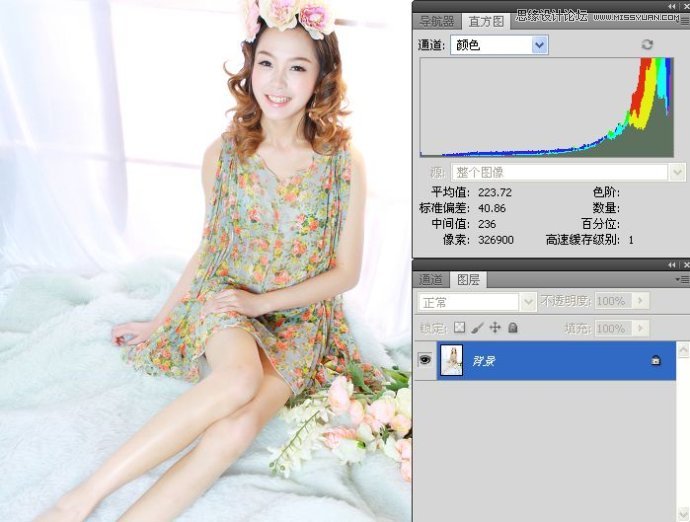The image size is (690, 522).
Task: Open the 正常 blend mode dropdown
Action: pyautogui.click(x=477, y=302)
